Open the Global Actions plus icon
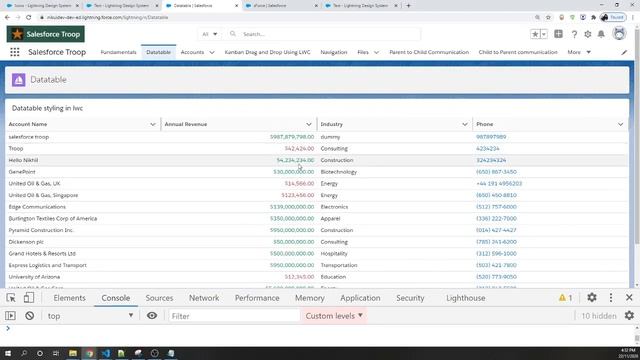Viewport: 640px width, 360px height. 558,34
